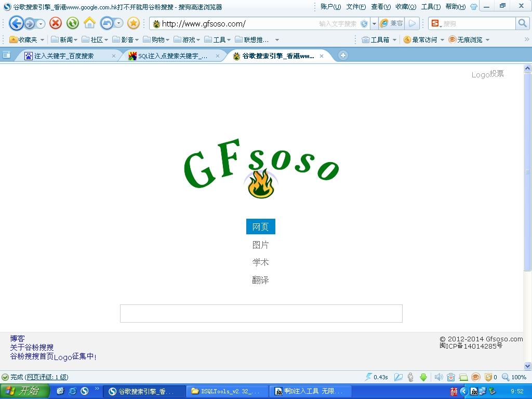Open the 工具箱 toolbox dropdown
Viewport: 532px width, 399px height.
click(379, 39)
